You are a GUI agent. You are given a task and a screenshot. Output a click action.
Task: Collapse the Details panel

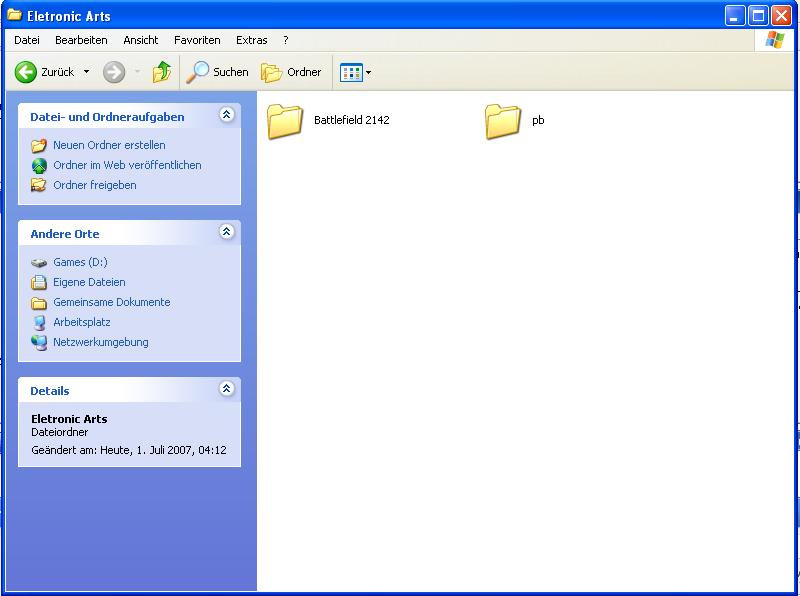click(x=227, y=388)
